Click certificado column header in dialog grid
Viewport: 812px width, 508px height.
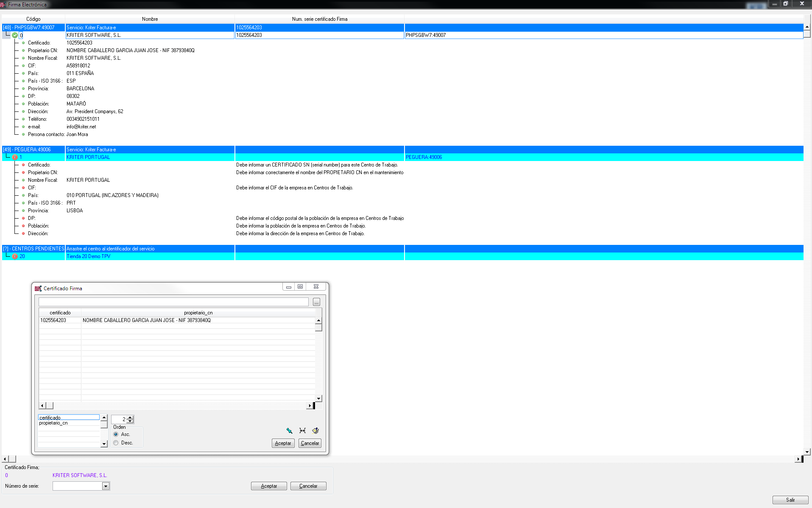click(60, 313)
